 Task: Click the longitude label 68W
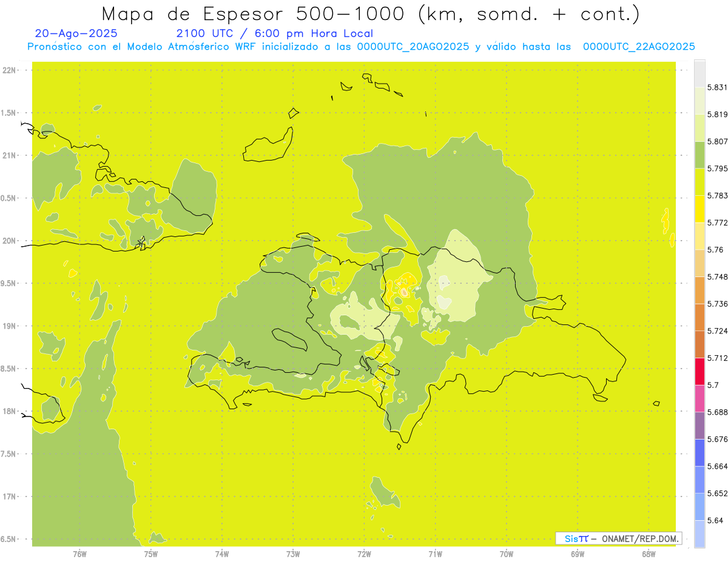click(649, 554)
